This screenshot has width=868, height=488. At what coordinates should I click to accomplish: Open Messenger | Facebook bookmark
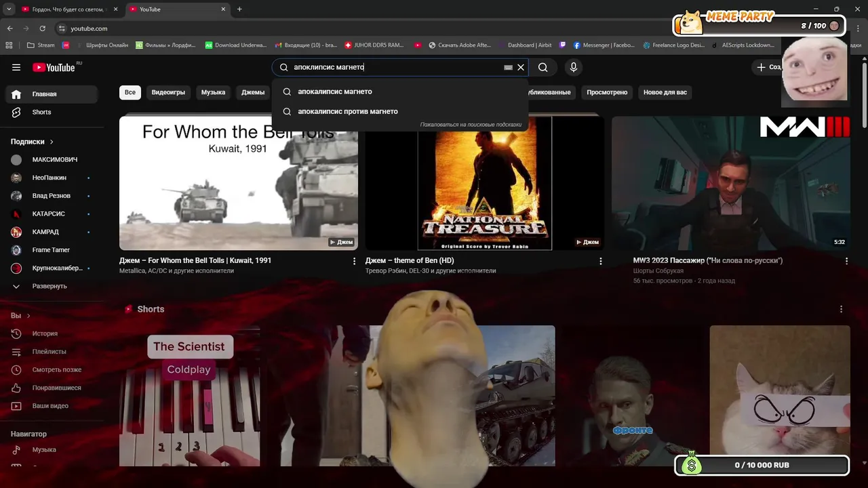point(604,45)
